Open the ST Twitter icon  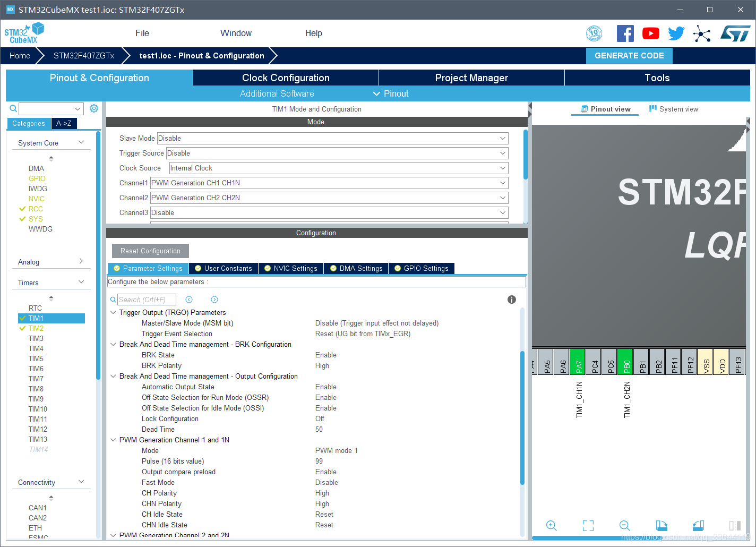[x=676, y=33]
